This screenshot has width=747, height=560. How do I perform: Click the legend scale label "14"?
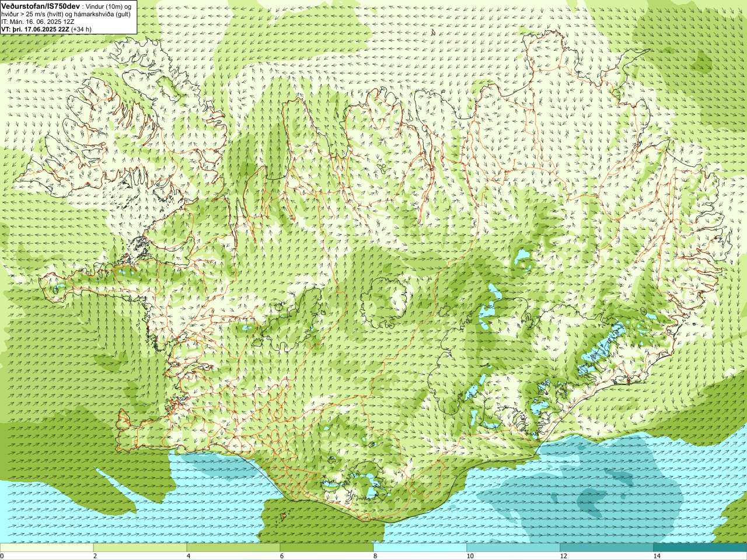pos(657,556)
